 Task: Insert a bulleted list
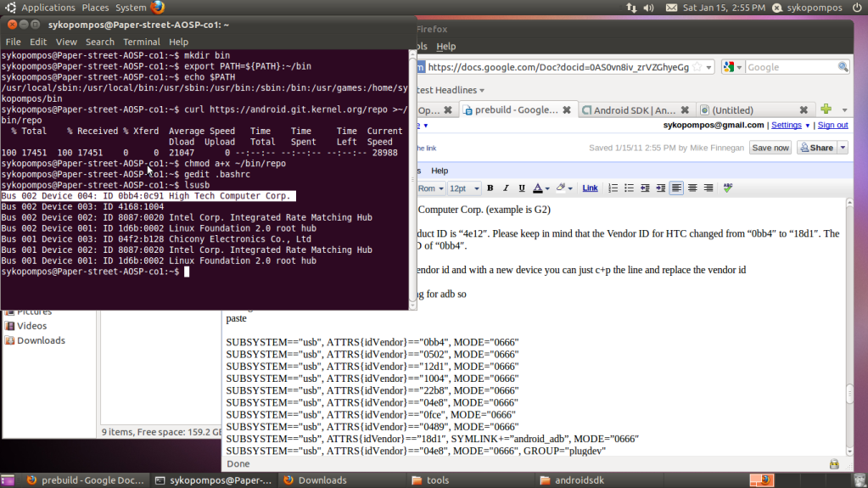629,188
